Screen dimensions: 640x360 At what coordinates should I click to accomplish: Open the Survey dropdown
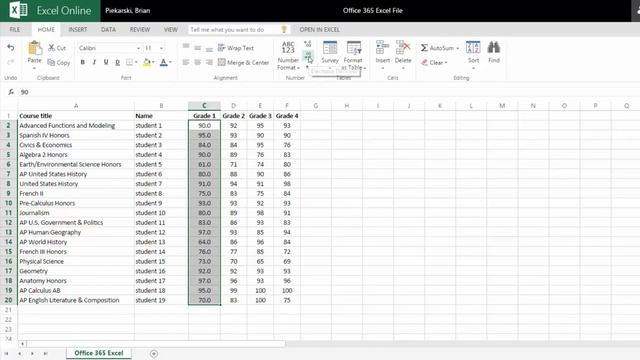pyautogui.click(x=330, y=53)
